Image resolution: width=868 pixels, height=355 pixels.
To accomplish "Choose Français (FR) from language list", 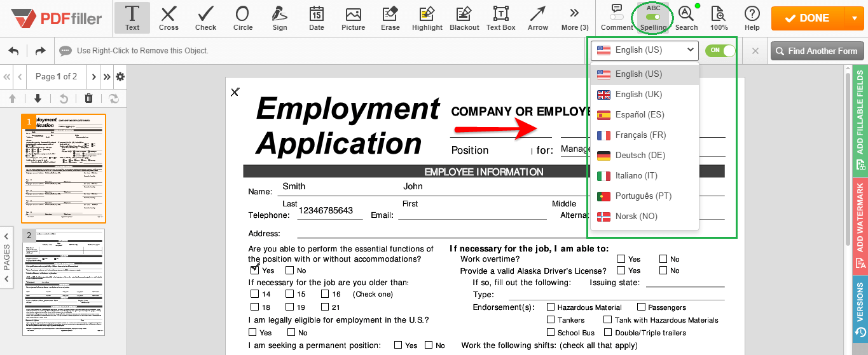I will 645,135.
